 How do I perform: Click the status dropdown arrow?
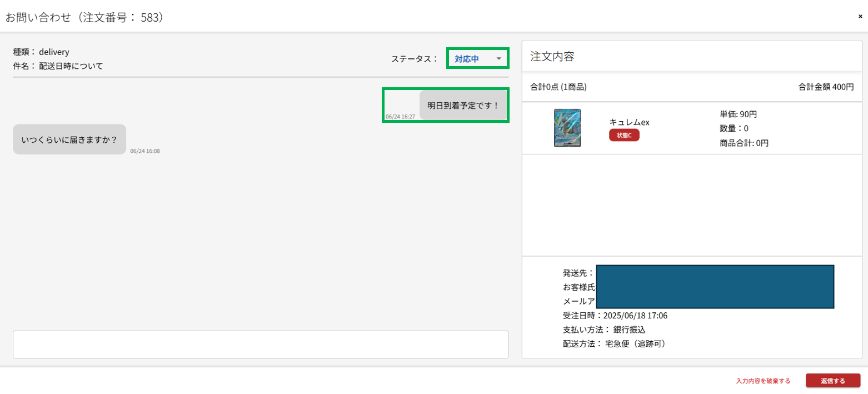point(499,58)
